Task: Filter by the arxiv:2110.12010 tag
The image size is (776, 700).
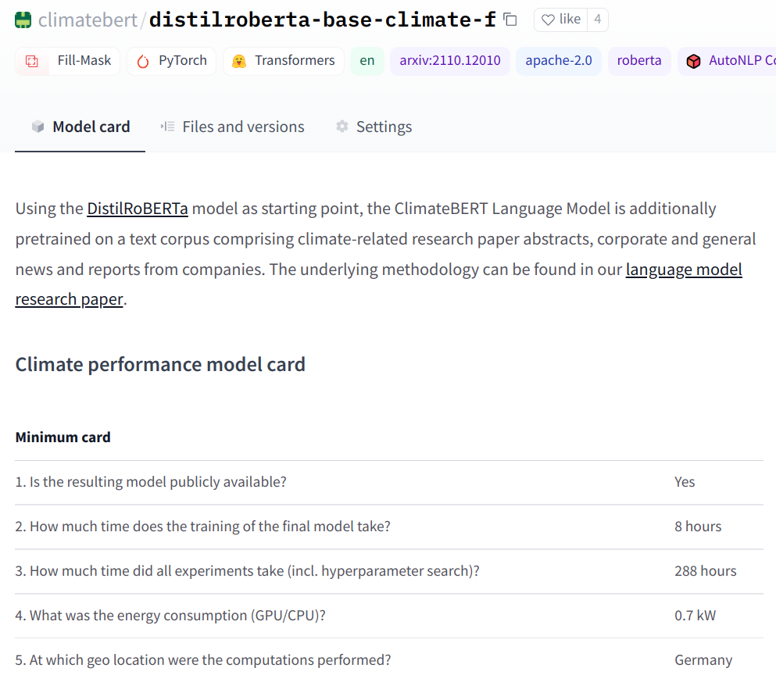Action: coord(450,61)
